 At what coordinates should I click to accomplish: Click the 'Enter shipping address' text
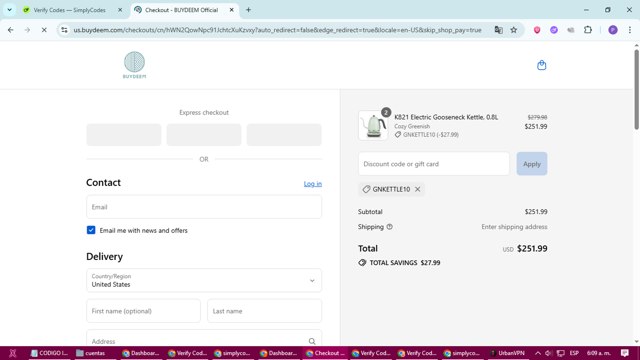(514, 227)
